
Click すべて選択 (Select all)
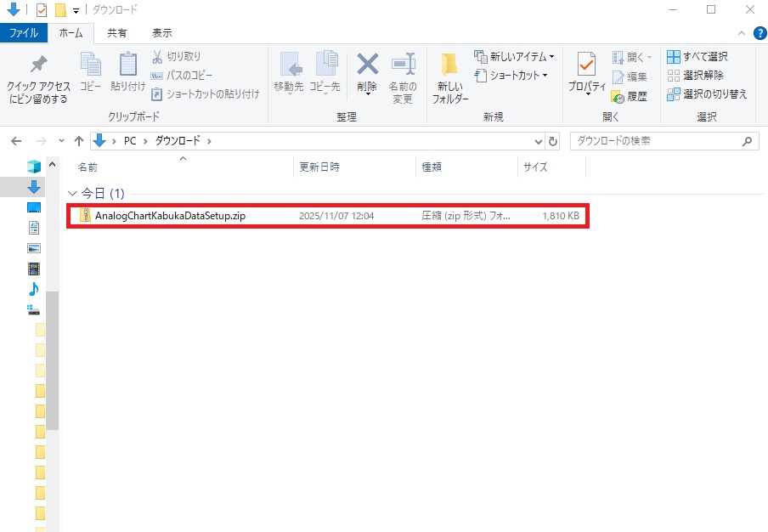tap(697, 57)
